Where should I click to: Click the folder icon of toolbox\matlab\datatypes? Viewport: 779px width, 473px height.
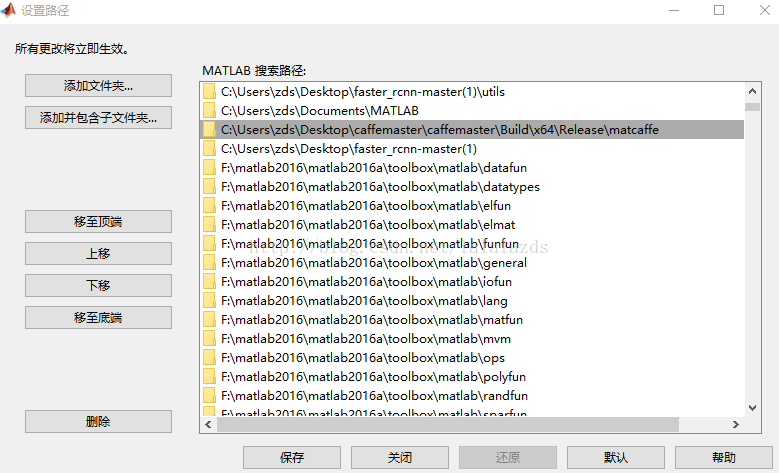(x=209, y=187)
